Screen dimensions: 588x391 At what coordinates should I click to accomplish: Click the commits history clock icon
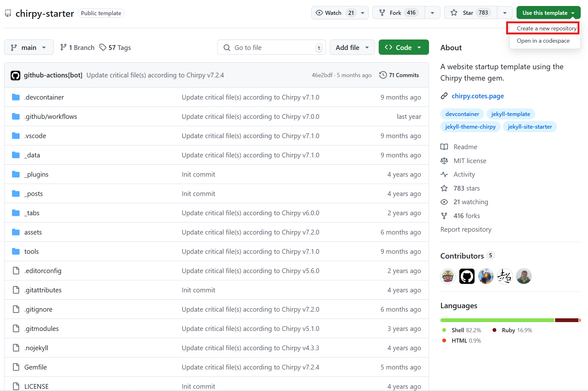[x=383, y=75]
